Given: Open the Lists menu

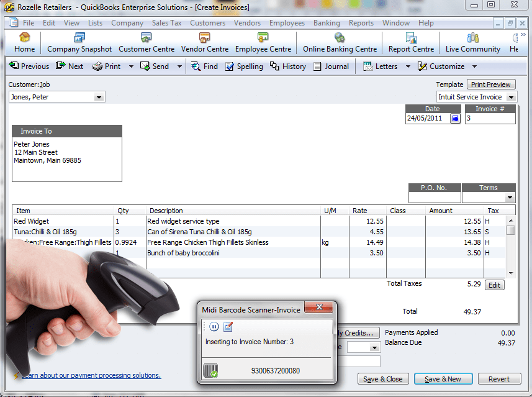Looking at the screenshot, I should (x=95, y=23).
